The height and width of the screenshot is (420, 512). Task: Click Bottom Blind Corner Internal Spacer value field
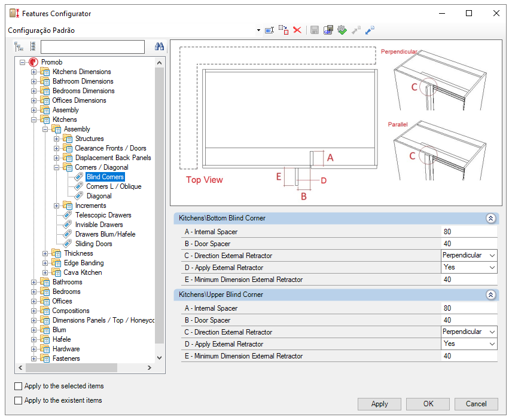tap(469, 232)
